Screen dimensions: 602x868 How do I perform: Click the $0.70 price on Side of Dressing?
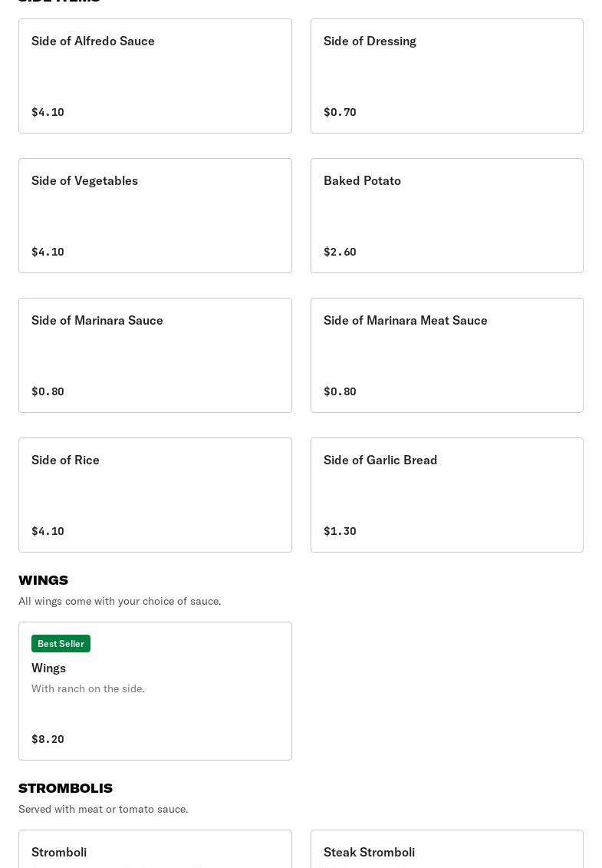click(x=340, y=112)
